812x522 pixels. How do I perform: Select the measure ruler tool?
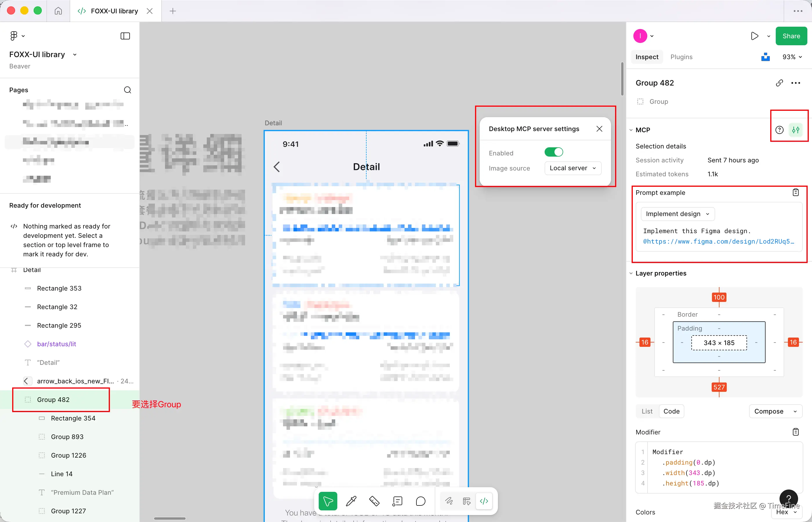coord(374,501)
